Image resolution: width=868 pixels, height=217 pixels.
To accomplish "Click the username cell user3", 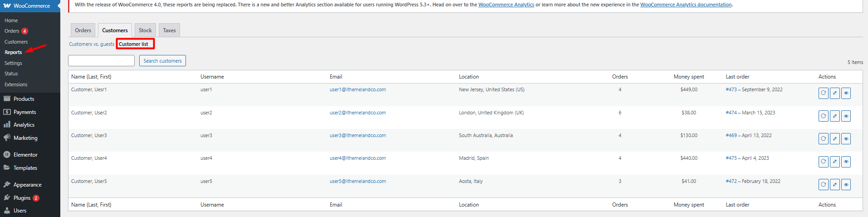I will click(206, 135).
